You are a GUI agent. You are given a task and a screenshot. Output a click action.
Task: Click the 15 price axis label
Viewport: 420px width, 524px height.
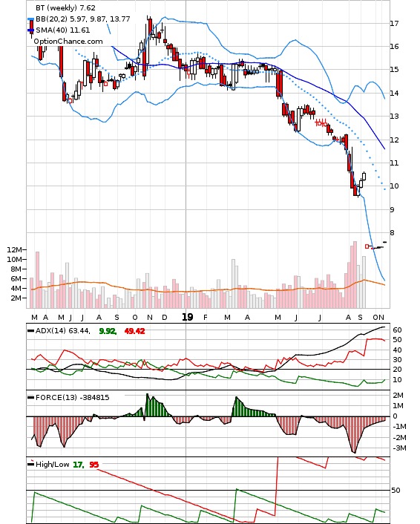[394, 70]
